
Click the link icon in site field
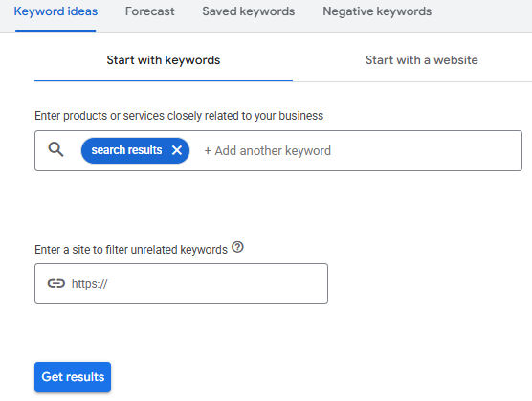coord(55,283)
